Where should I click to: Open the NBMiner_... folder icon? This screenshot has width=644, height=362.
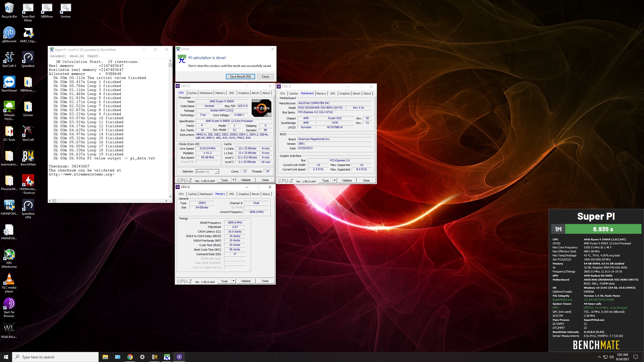click(28, 84)
